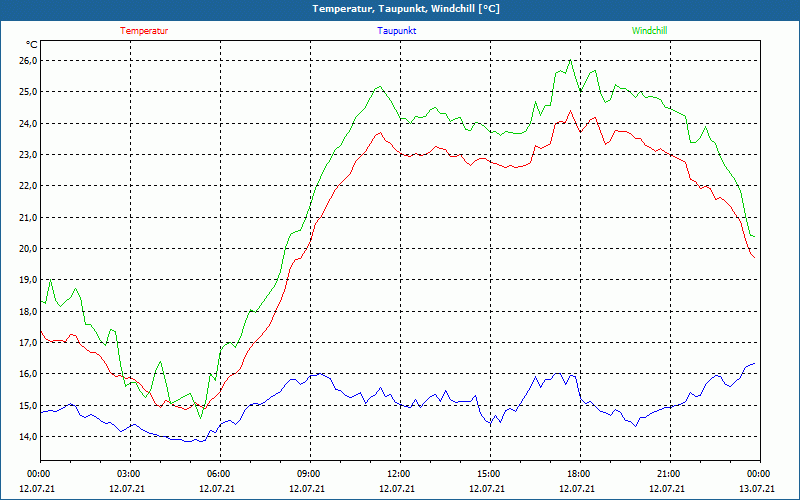This screenshot has height=500, width=800.
Task: Click the 03:00 time axis label
Action: (x=130, y=473)
